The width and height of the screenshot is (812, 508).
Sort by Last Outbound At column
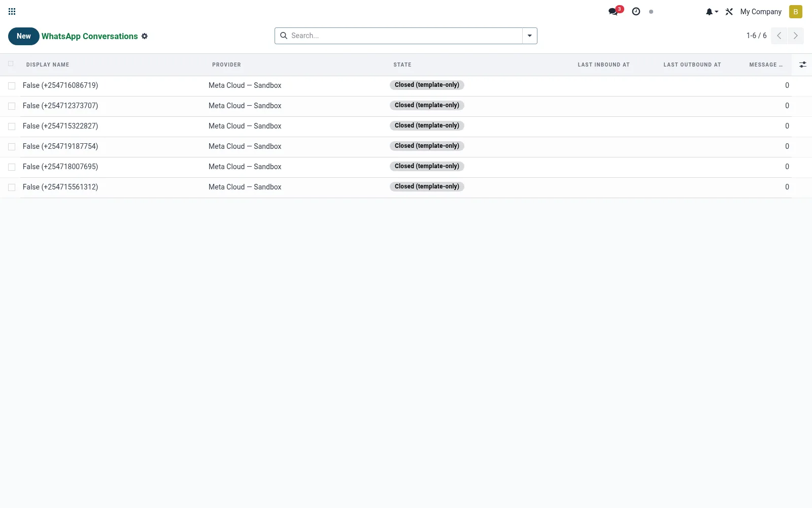tap(692, 65)
